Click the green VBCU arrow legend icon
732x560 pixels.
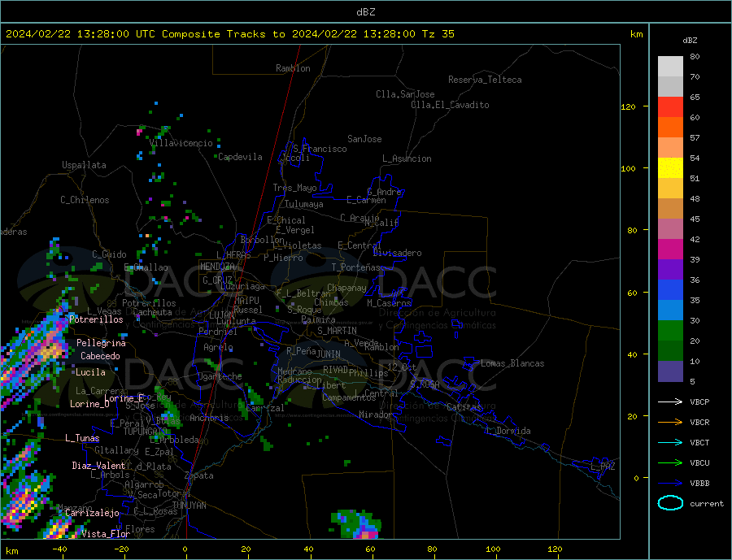(x=670, y=463)
